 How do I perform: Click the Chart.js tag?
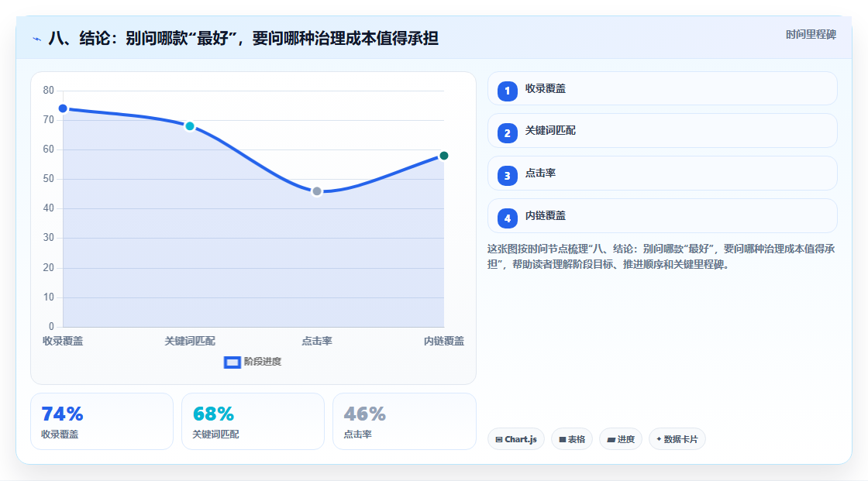[x=516, y=439]
